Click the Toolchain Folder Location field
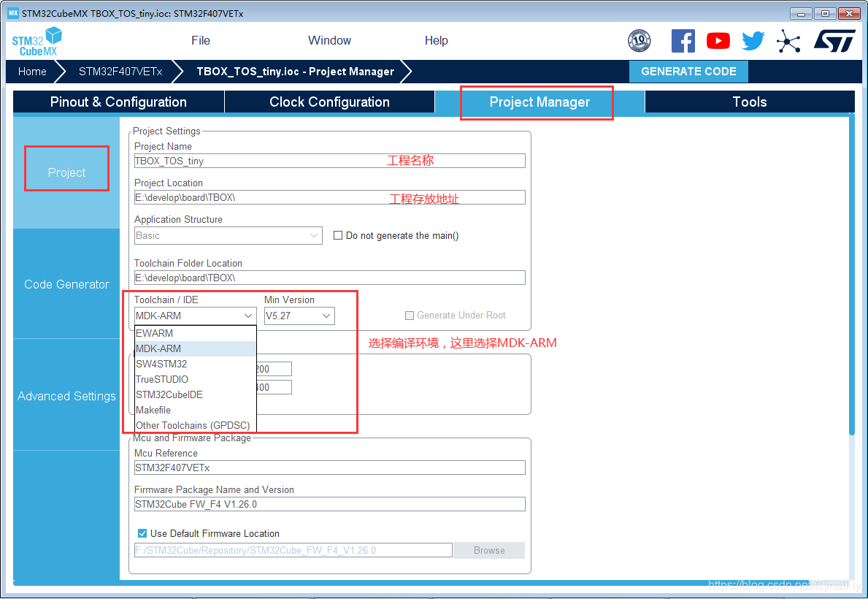The height and width of the screenshot is (599, 868). coord(329,278)
